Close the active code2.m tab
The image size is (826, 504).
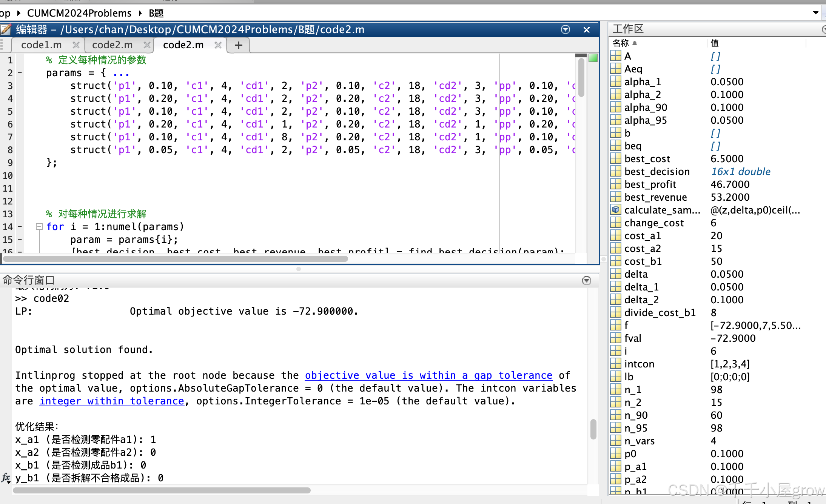[x=218, y=45]
